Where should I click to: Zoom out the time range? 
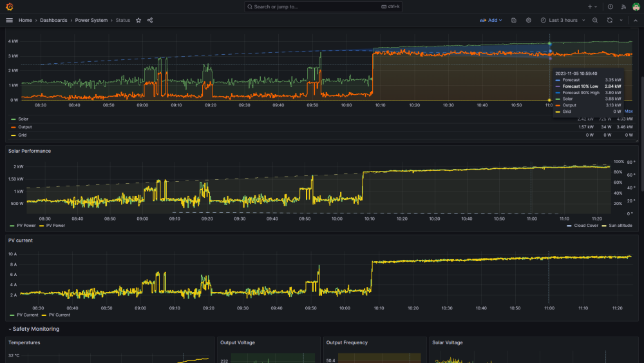click(594, 20)
